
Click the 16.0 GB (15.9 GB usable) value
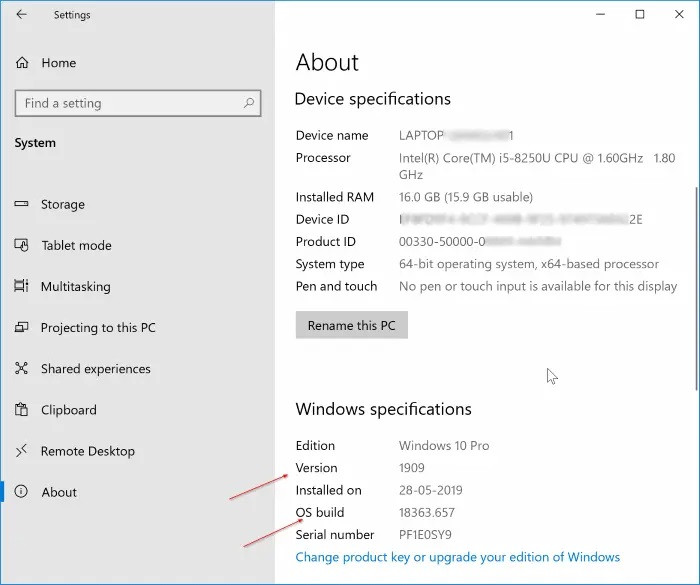[466, 197]
